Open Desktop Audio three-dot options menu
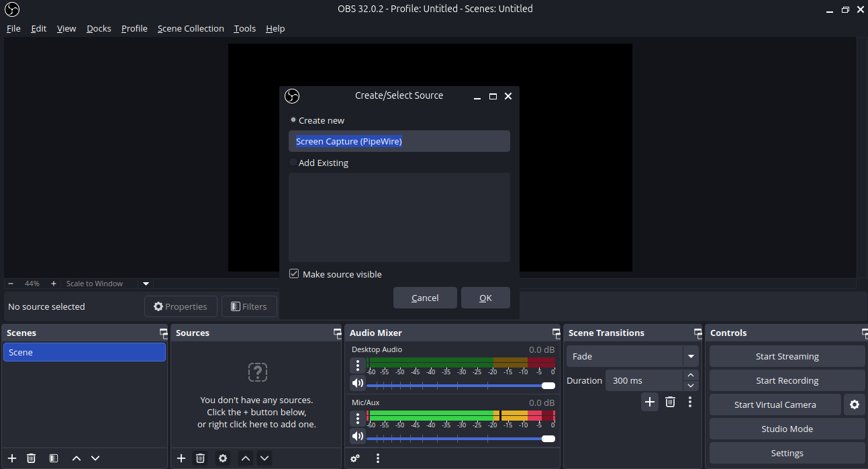 (x=357, y=366)
